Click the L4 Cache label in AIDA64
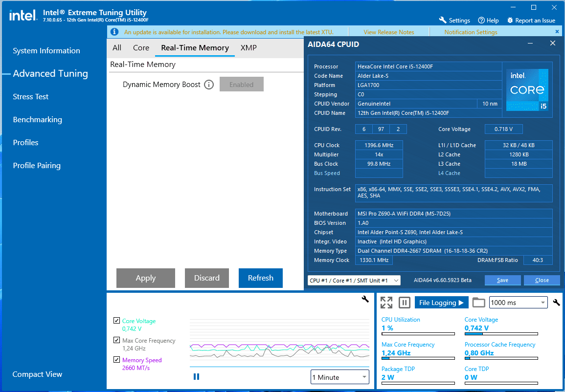The height and width of the screenshot is (392, 565). (449, 173)
